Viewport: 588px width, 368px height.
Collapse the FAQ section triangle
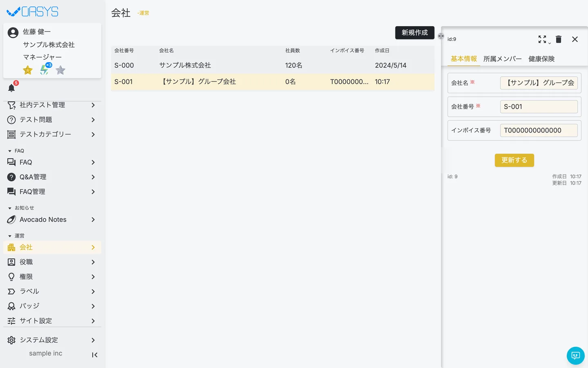coord(10,151)
